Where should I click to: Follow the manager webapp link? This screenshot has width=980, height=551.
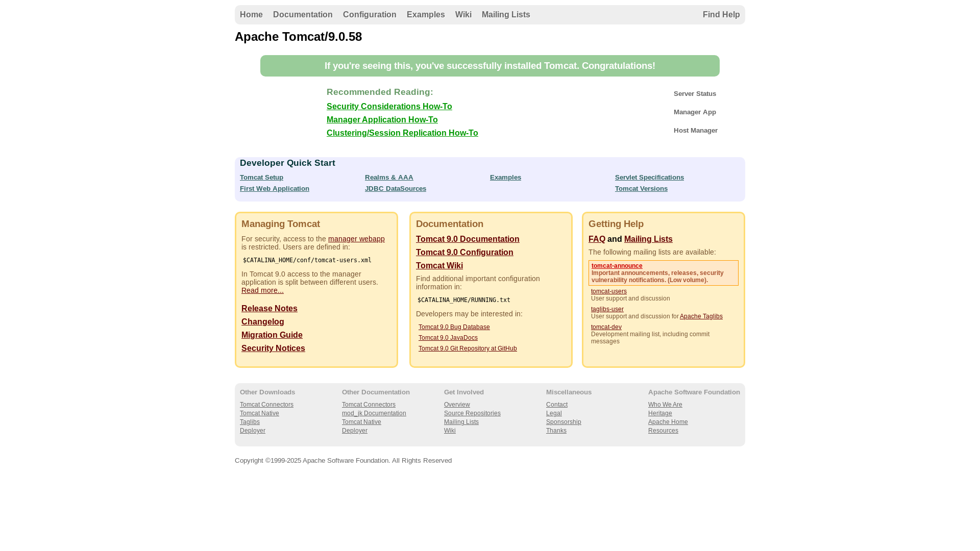356,239
